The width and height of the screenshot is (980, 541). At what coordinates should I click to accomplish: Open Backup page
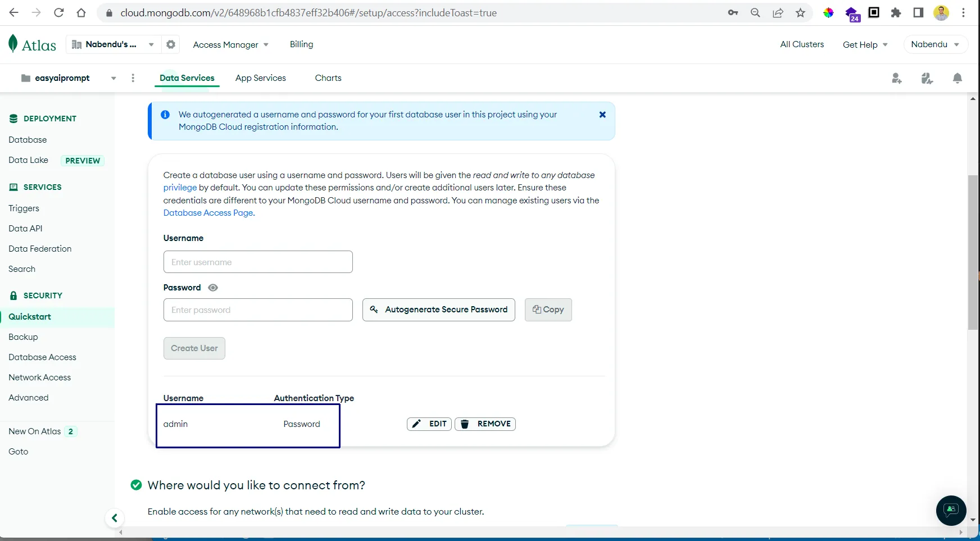click(23, 337)
